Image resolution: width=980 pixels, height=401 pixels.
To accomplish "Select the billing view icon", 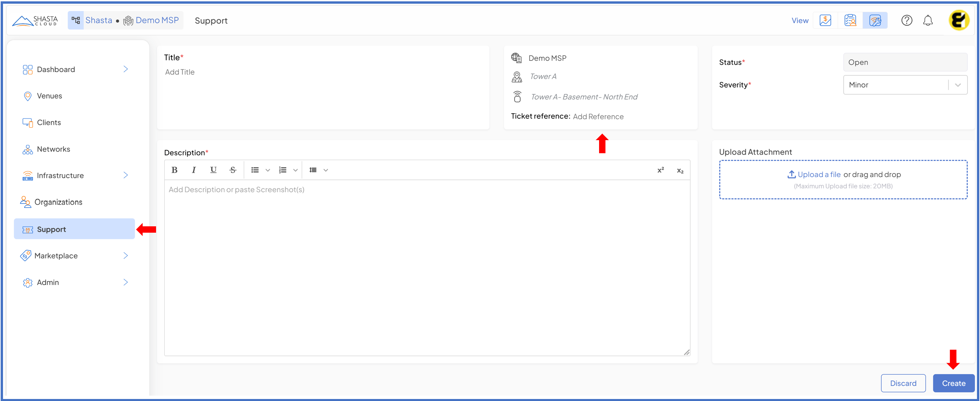I will (x=825, y=20).
